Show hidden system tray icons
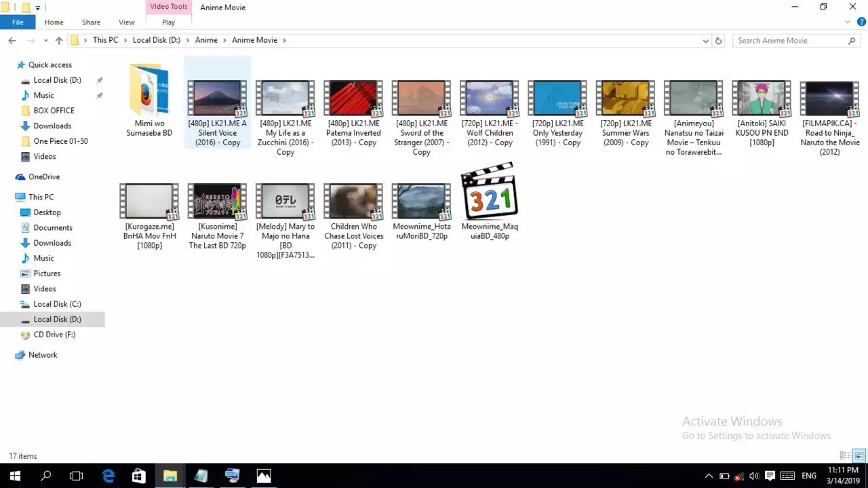Screen dimensions: 868x488 (x=709, y=476)
